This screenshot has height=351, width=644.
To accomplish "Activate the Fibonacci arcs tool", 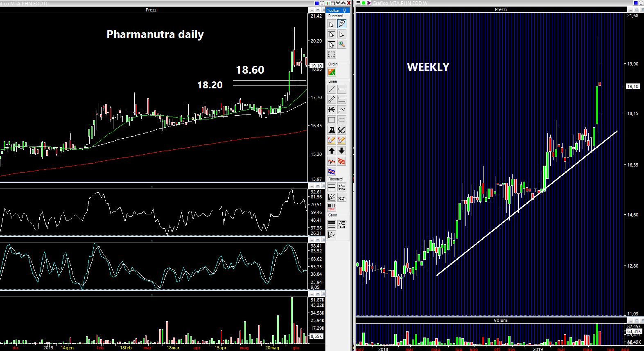I will tap(342, 197).
